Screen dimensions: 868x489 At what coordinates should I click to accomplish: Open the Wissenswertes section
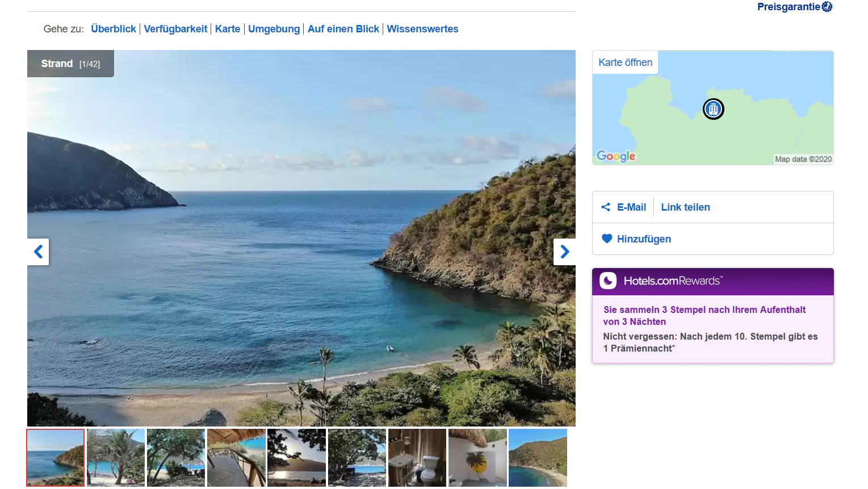(x=422, y=29)
